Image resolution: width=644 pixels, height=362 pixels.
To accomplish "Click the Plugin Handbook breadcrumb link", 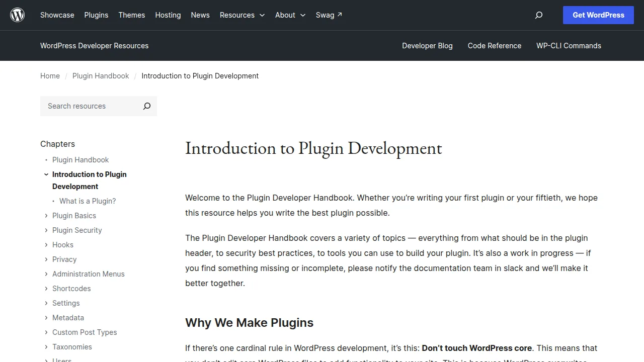I will tap(101, 76).
